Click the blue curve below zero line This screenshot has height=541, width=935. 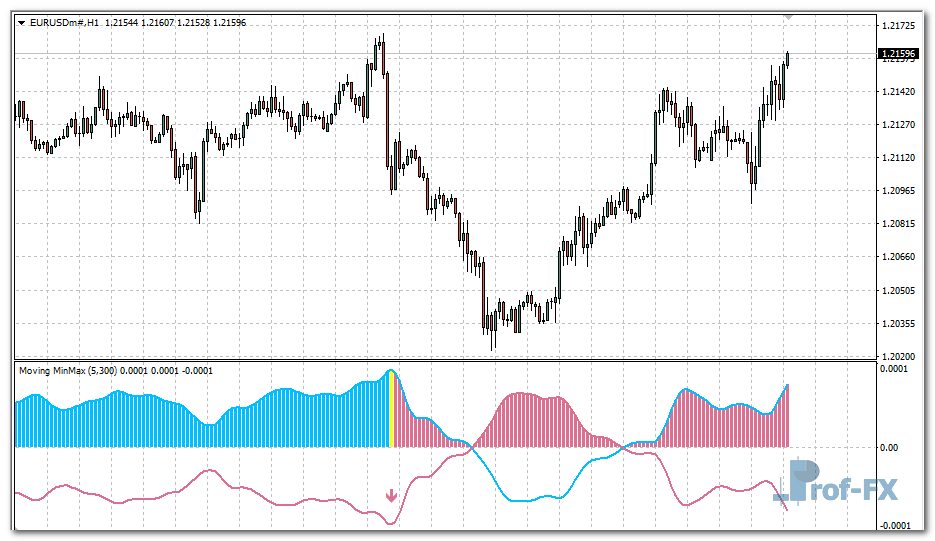[520, 497]
